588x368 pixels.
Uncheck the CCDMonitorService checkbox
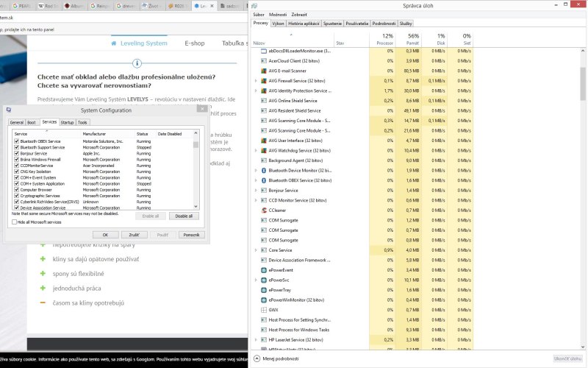click(x=16, y=165)
